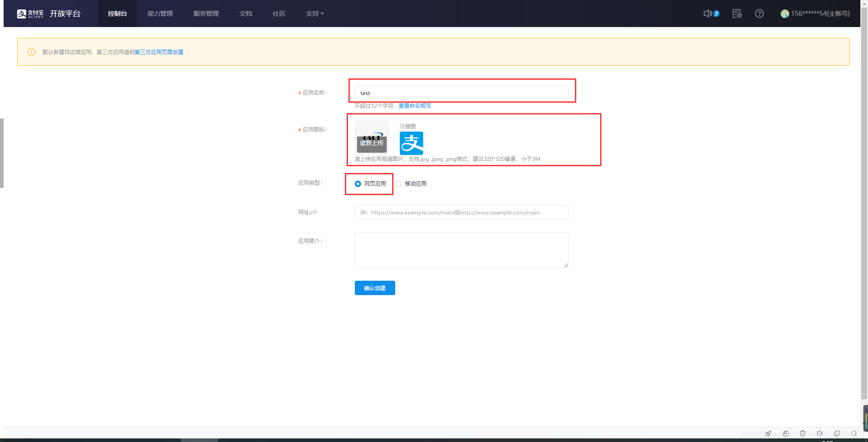The height and width of the screenshot is (442, 868).
Task: Click 重新上传 on the app icon thumbnail
Action: pos(372,143)
